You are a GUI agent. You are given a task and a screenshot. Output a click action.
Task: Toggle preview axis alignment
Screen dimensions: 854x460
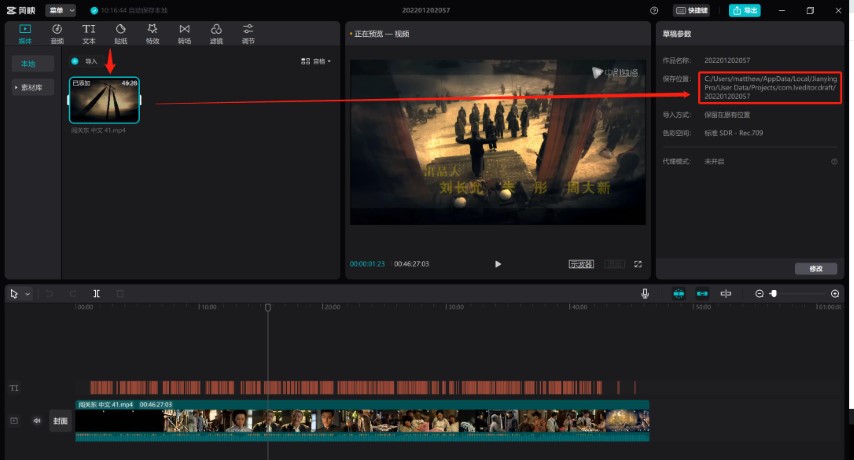click(x=726, y=294)
